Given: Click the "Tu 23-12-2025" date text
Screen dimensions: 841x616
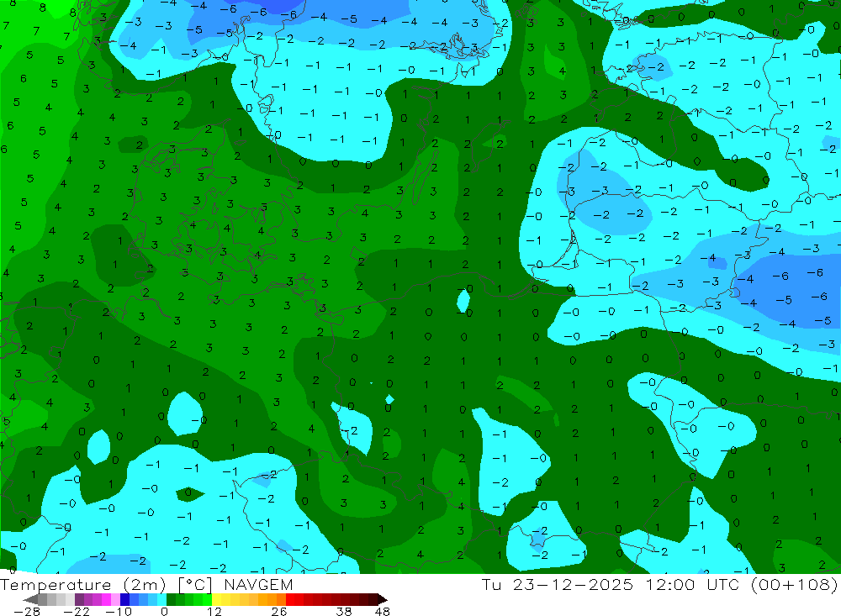Looking at the screenshot, I should pyautogui.click(x=558, y=584).
